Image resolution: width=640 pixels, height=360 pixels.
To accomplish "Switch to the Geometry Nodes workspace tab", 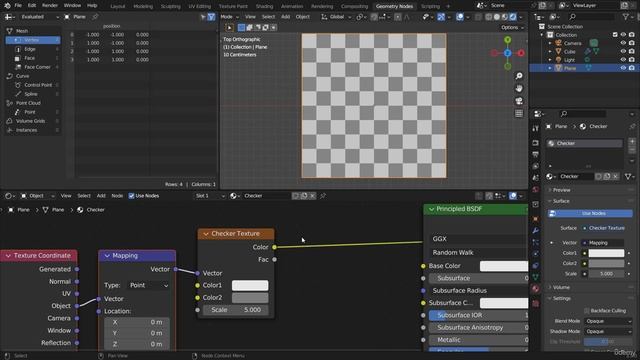I will [394, 6].
